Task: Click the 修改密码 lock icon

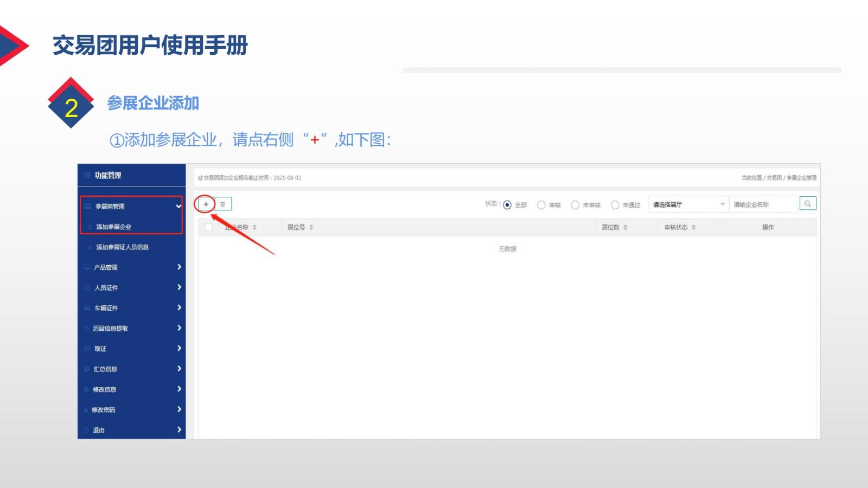Action: [86, 410]
